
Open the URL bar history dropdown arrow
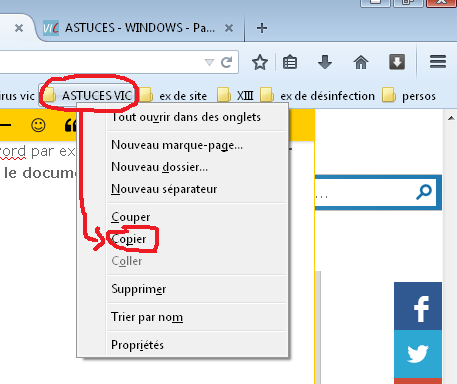[x=209, y=62]
